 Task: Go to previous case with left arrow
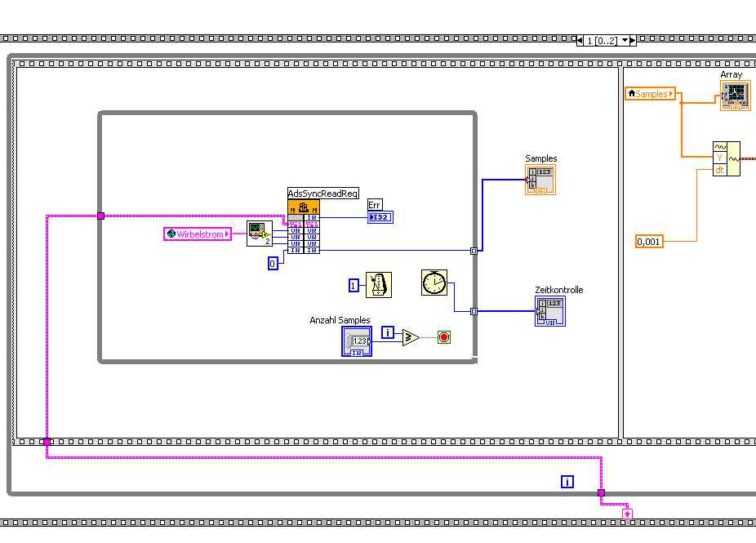click(580, 41)
